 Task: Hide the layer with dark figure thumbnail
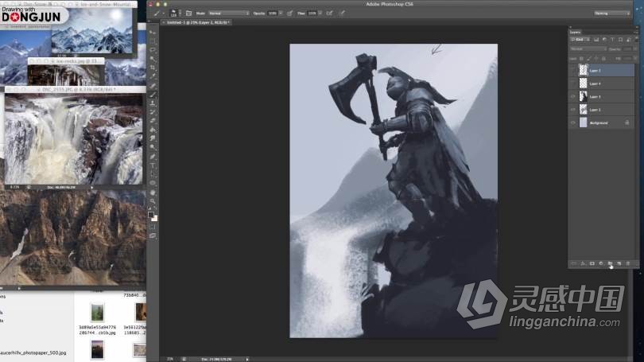coord(573,96)
